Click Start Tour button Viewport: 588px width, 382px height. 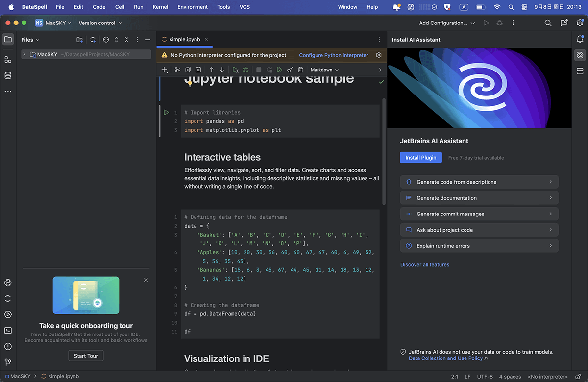pyautogui.click(x=86, y=356)
